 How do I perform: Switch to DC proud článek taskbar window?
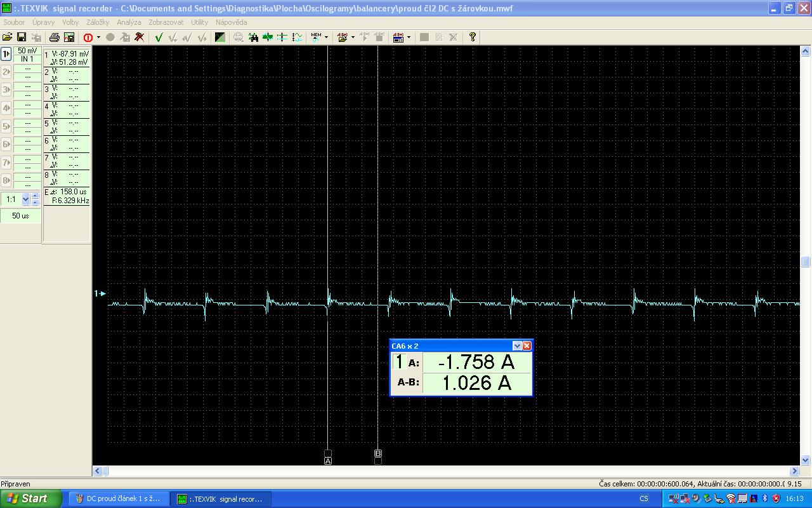[x=118, y=498]
